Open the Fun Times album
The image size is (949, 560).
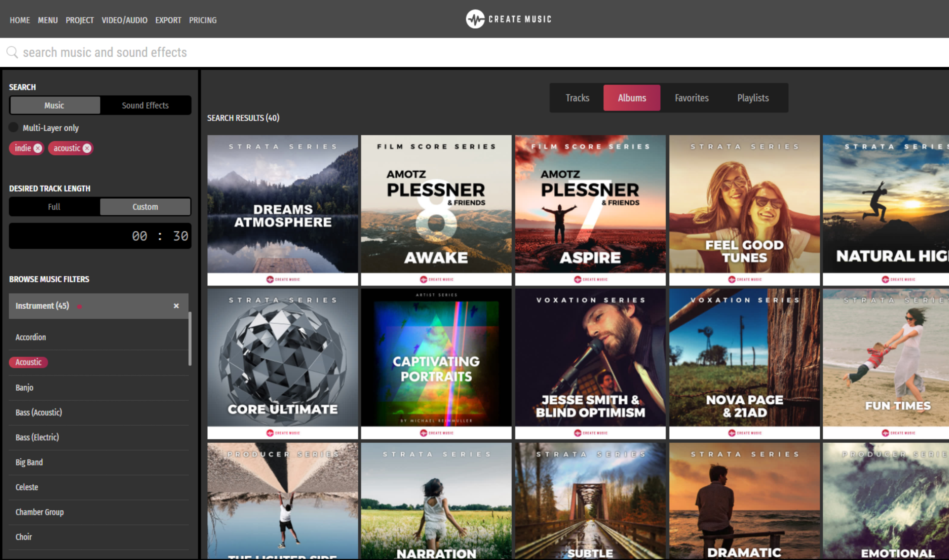click(886, 364)
